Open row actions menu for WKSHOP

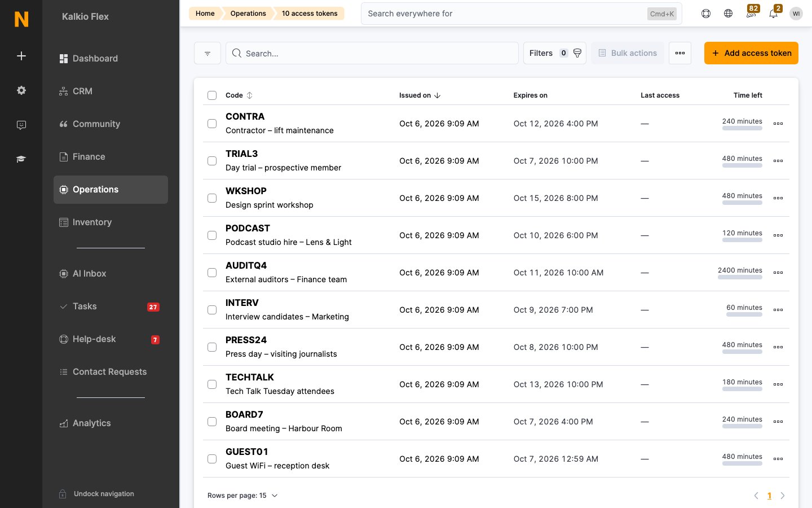778,198
